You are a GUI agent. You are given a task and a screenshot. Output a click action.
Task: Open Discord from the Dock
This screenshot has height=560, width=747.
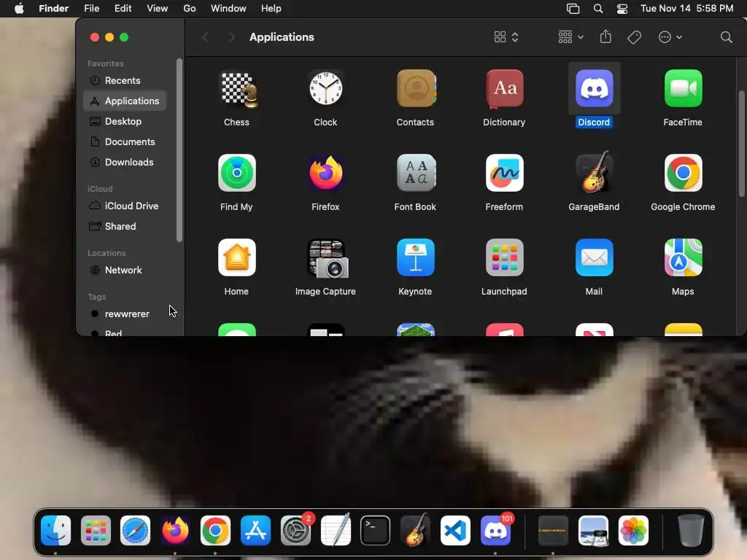pyautogui.click(x=495, y=531)
